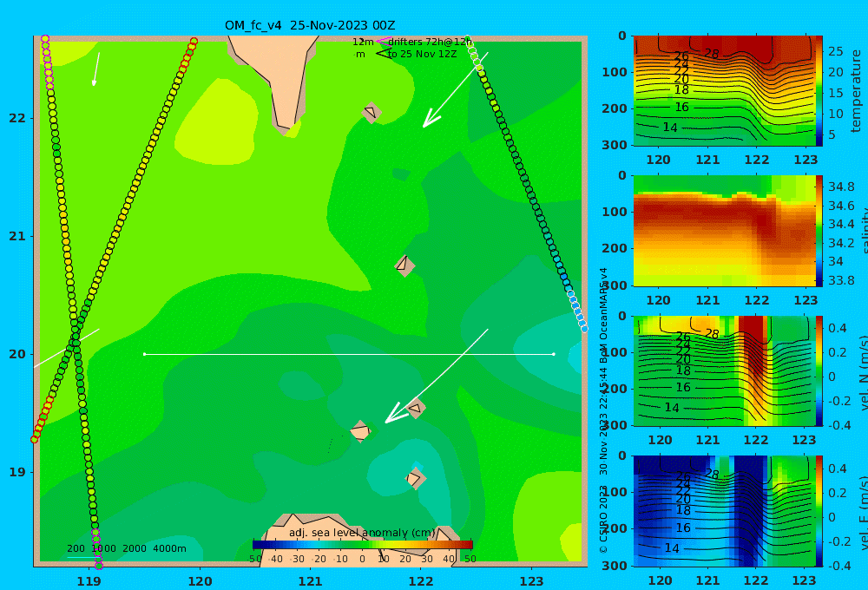Click the salinity cross-section panel
Viewport: 868px width, 590px height.
click(724, 231)
